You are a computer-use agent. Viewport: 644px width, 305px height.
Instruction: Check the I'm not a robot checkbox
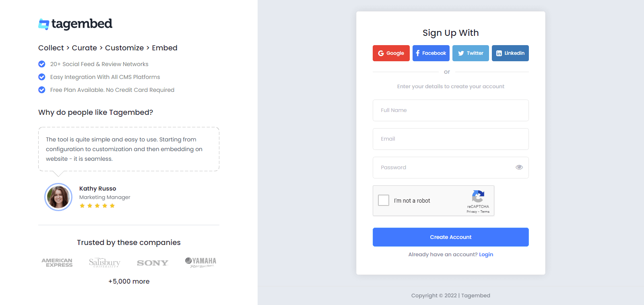tap(384, 200)
